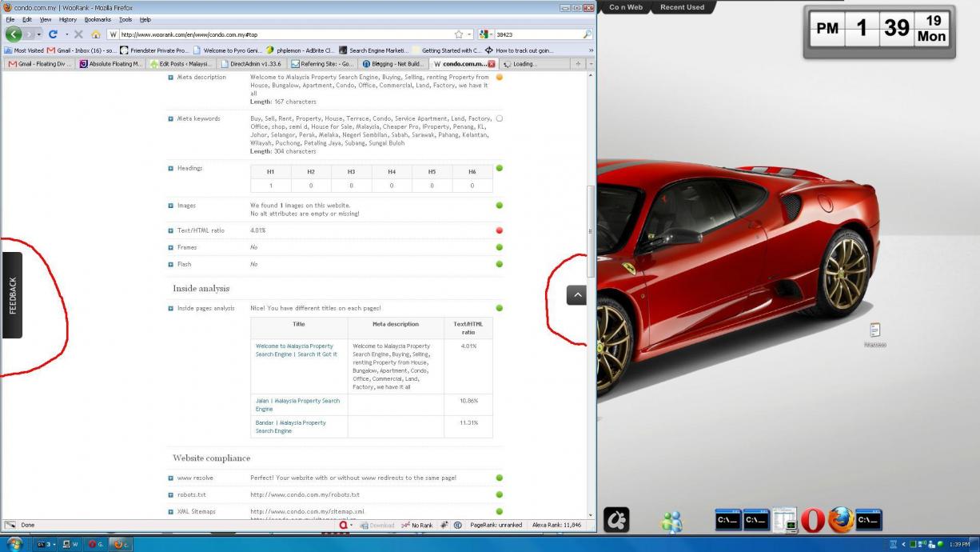Click the URL address bar
This screenshot has height=552, width=980.
pyautogui.click(x=280, y=34)
